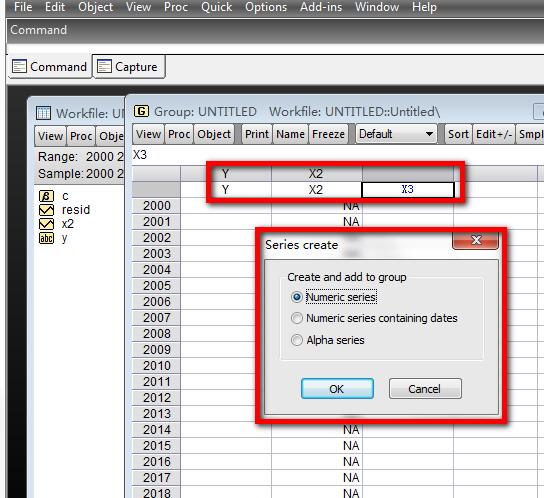Click row header 2000

(156, 206)
